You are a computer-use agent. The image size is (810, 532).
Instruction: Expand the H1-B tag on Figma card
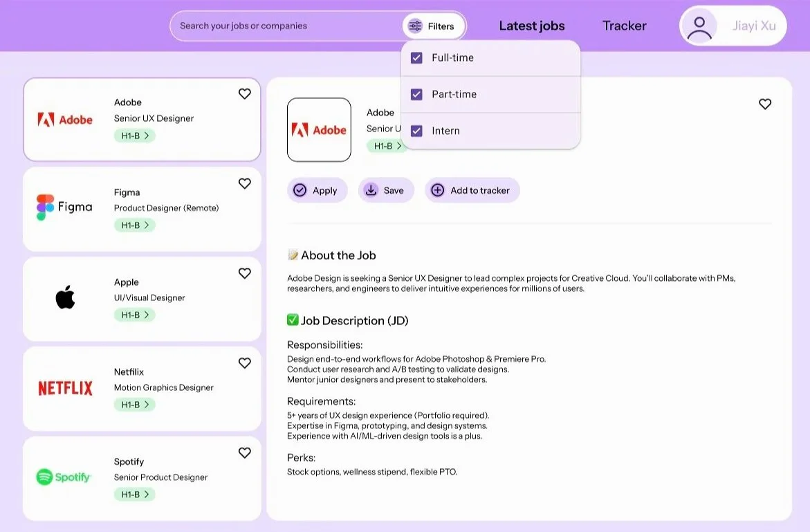[x=135, y=226]
